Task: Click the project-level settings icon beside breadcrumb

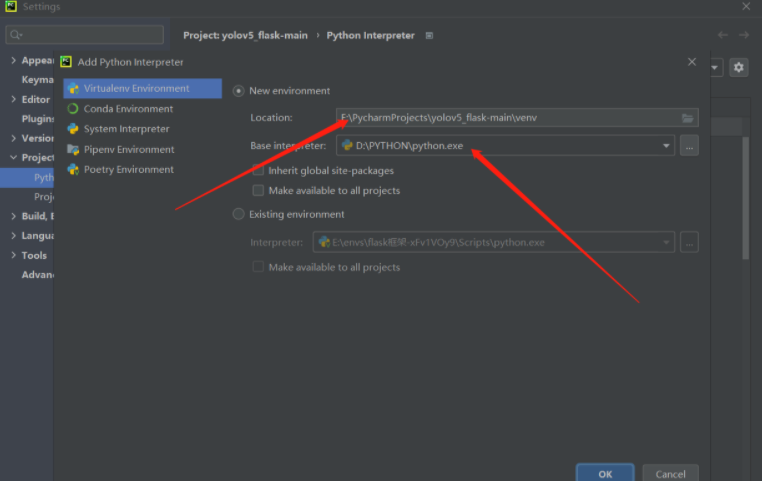Action: coord(429,35)
